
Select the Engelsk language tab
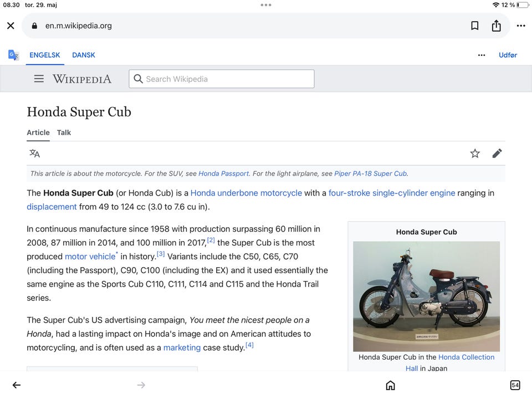click(x=45, y=55)
